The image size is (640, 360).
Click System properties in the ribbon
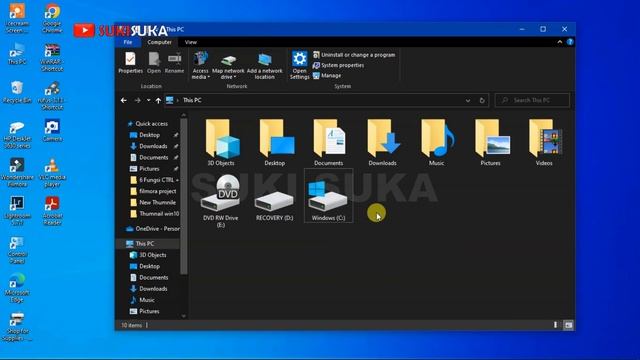coord(338,65)
